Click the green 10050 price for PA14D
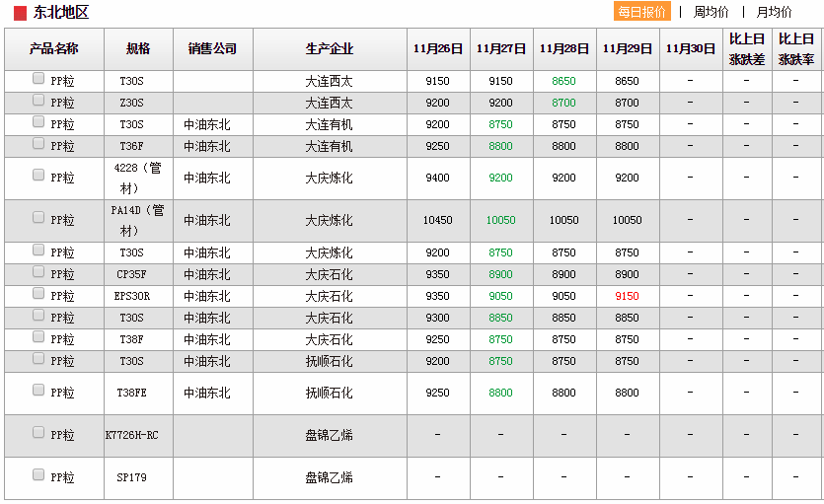Image resolution: width=824 pixels, height=504 pixels. tap(500, 220)
